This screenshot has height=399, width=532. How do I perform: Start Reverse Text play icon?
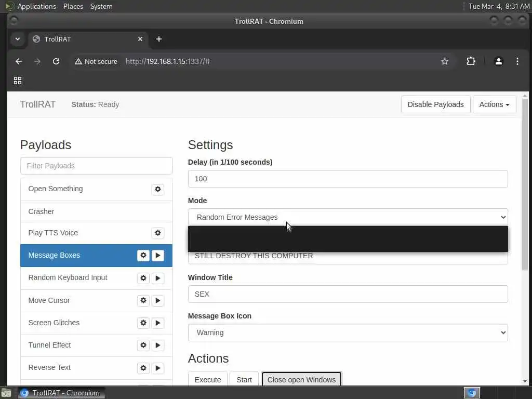click(x=158, y=368)
